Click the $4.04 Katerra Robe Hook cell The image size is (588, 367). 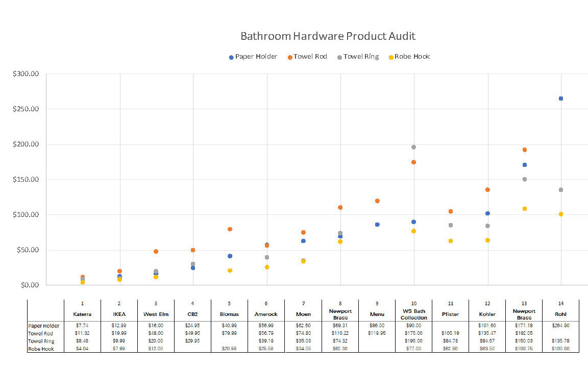[x=82, y=349]
